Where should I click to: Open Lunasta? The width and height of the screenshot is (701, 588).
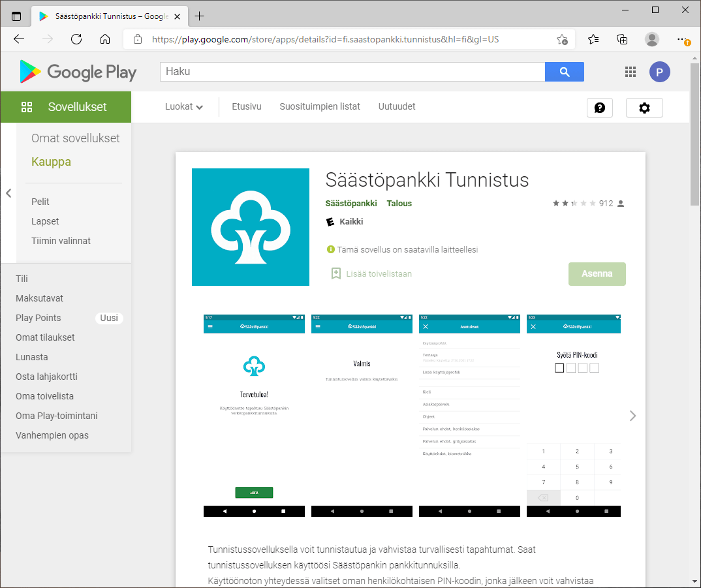click(x=32, y=357)
